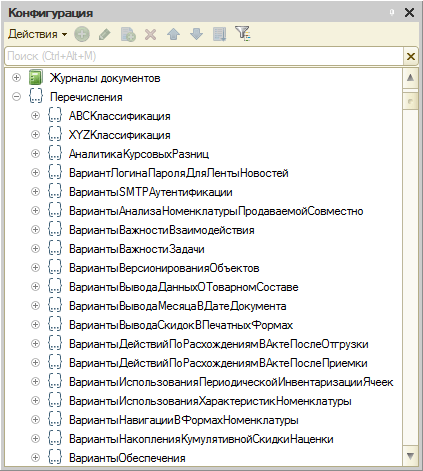Click the Поиск search input field
423x471 pixels.
point(204,56)
